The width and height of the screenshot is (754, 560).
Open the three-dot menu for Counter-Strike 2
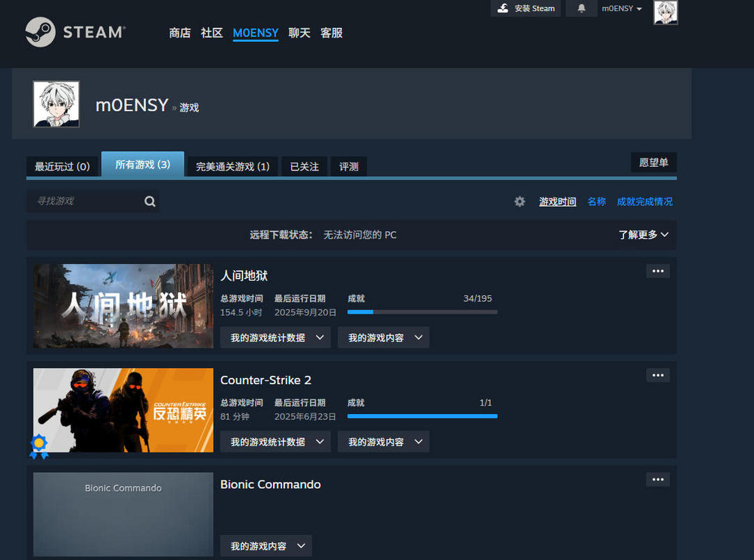(658, 375)
